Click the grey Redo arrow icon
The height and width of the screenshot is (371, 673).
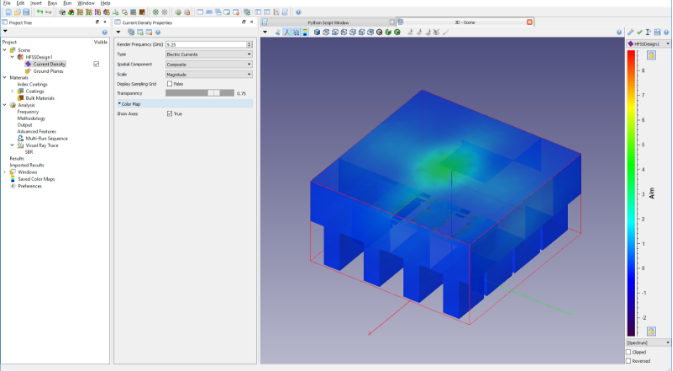49,12
